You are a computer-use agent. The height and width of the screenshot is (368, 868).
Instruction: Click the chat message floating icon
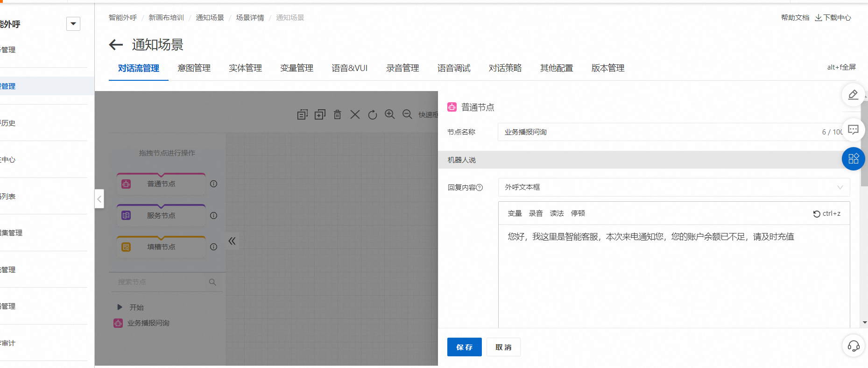[x=853, y=130]
